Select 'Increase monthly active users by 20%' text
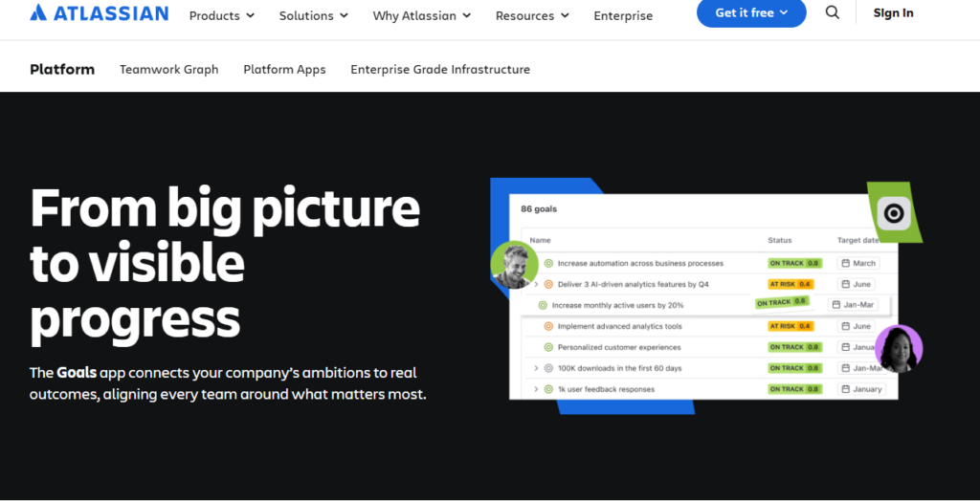Screen dimensions: 980x501 click(617, 305)
